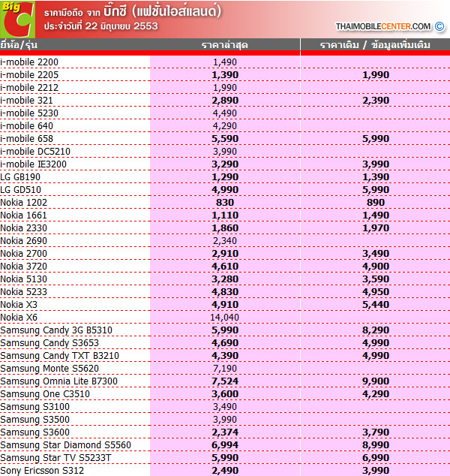Select the i-mobile DC5210 model name
450x476 pixels.
tap(35, 151)
